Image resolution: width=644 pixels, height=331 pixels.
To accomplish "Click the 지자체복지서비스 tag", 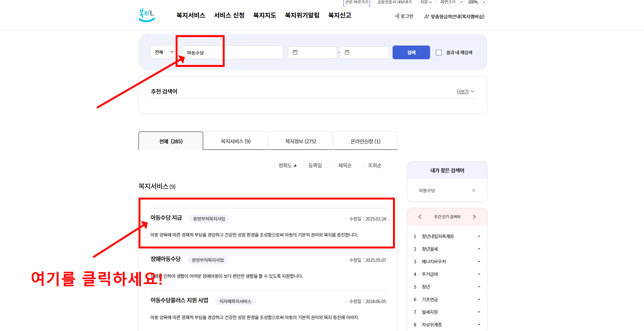I will [x=235, y=301].
